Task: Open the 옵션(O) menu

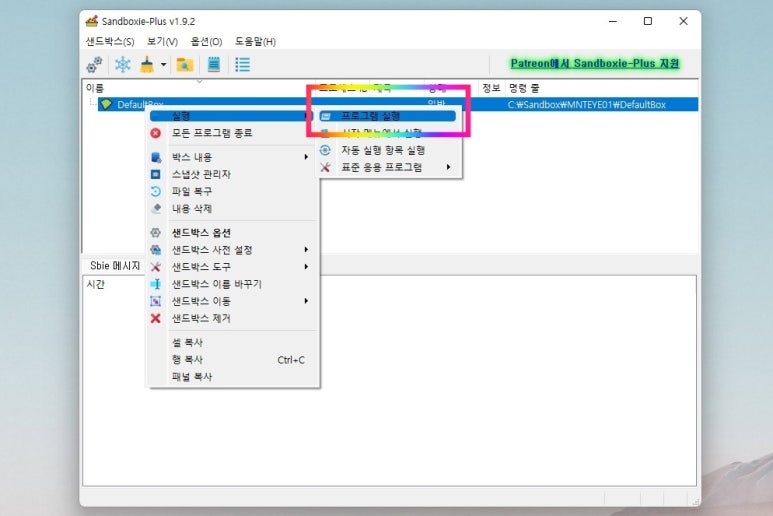Action: tap(206, 41)
